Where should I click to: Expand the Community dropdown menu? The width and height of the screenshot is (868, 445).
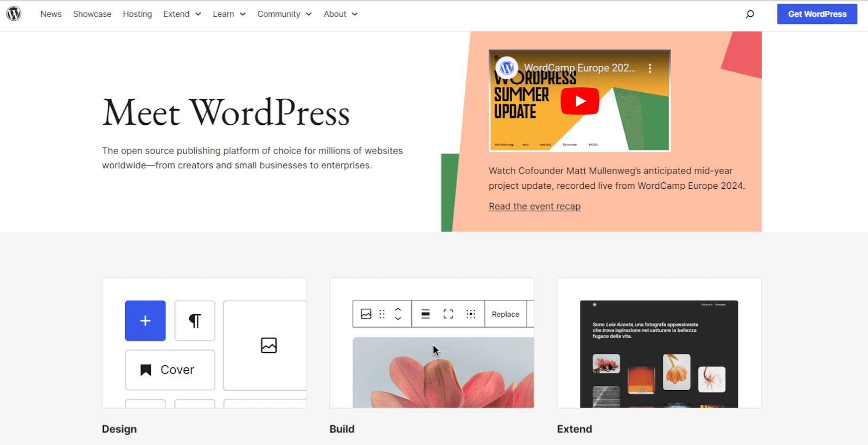pos(285,14)
